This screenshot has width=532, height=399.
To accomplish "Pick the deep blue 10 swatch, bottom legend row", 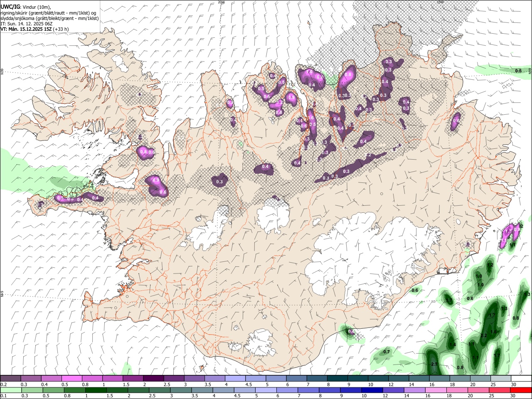I will 372,390.
